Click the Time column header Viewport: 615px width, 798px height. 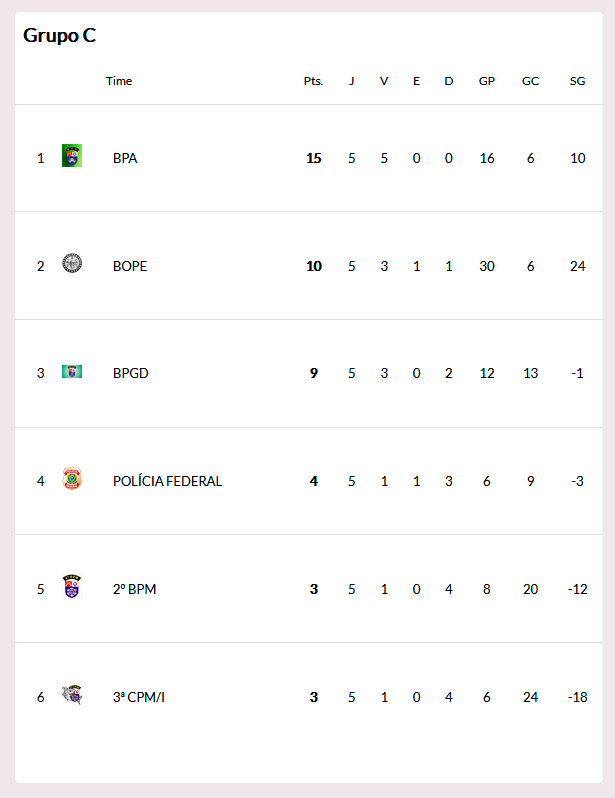(119, 81)
